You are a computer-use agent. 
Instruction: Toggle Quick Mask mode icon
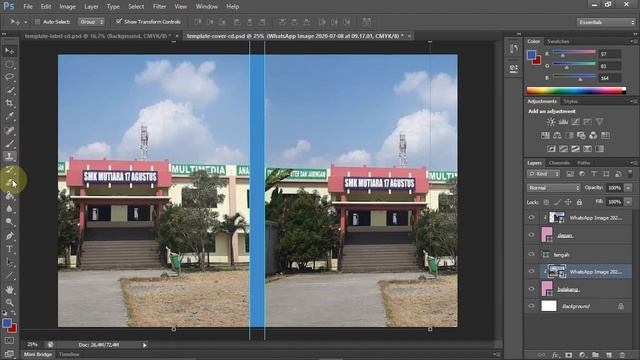coord(9,340)
